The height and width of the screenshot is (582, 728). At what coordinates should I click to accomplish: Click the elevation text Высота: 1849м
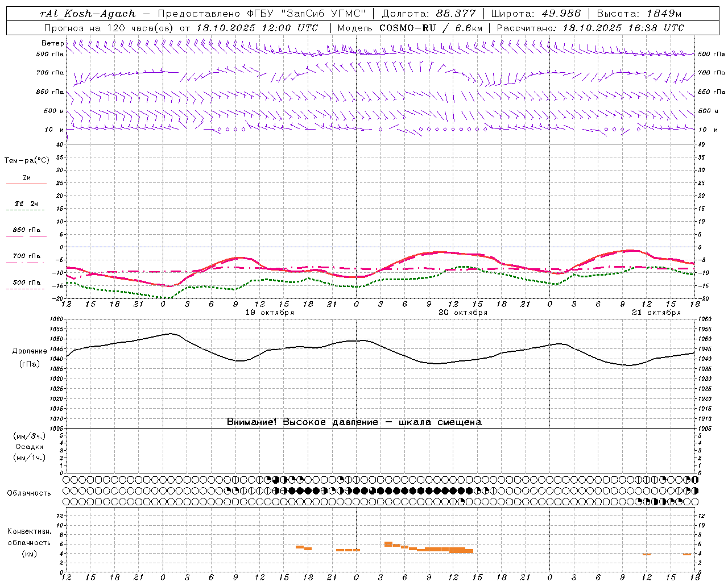pyautogui.click(x=638, y=14)
